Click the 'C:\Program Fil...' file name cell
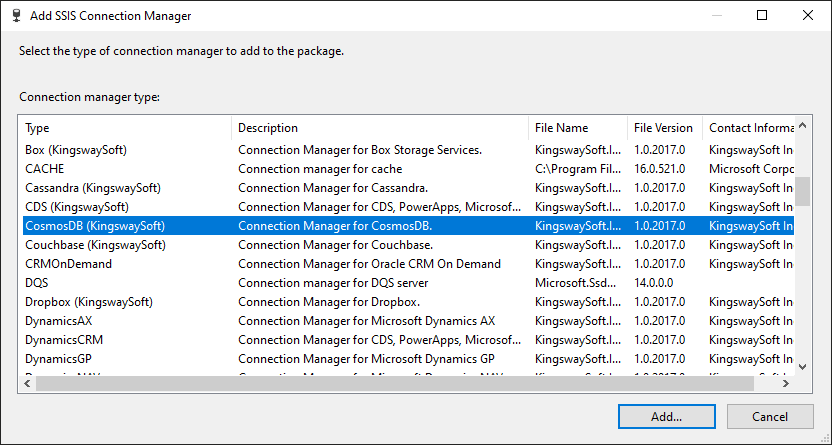 point(578,169)
